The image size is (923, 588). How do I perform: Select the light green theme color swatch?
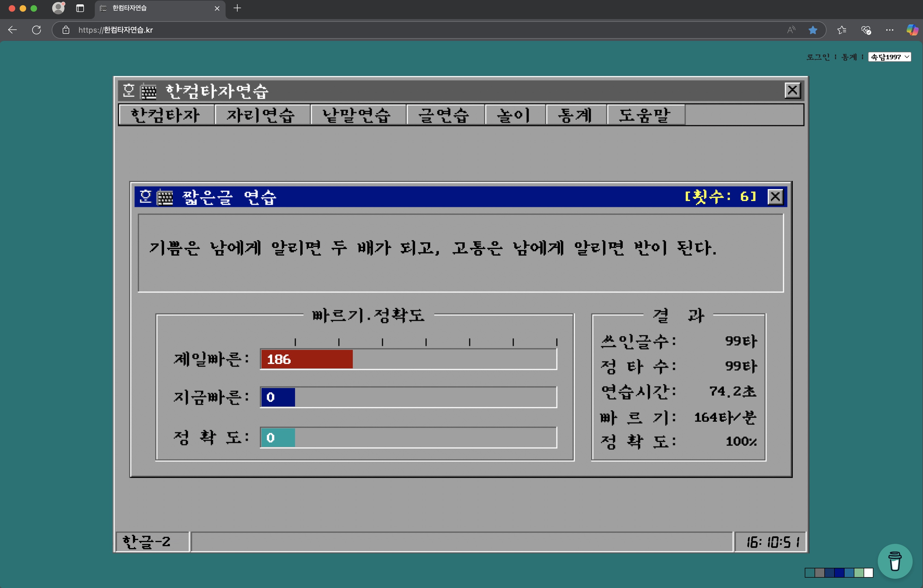859,573
